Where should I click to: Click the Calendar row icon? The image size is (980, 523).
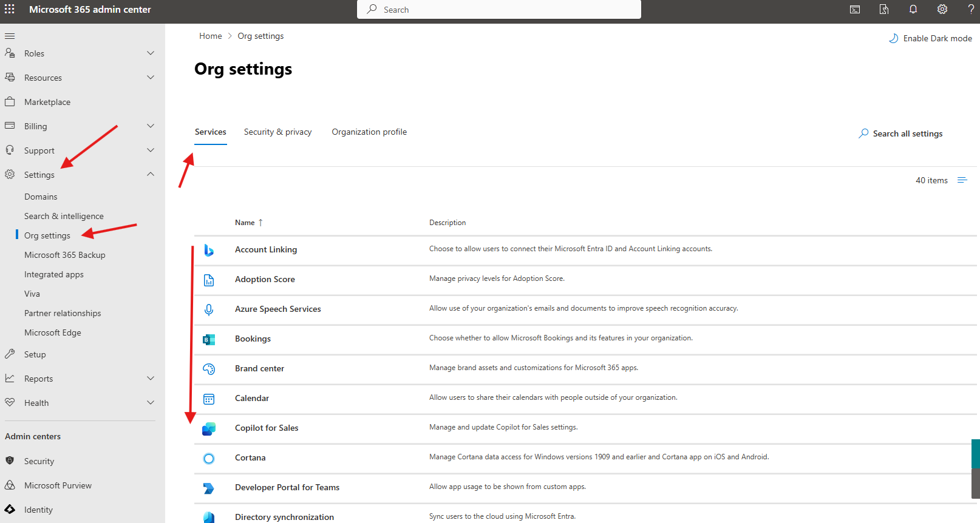[x=209, y=399]
